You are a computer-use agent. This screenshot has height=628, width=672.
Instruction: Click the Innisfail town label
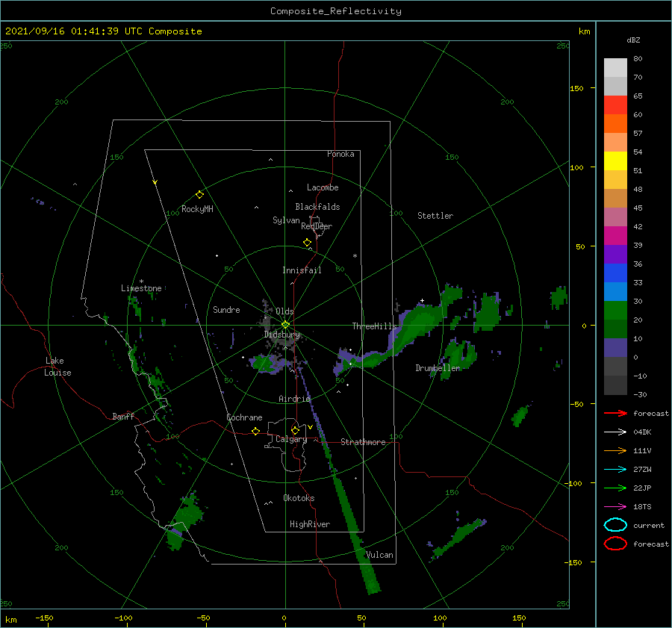click(x=302, y=270)
